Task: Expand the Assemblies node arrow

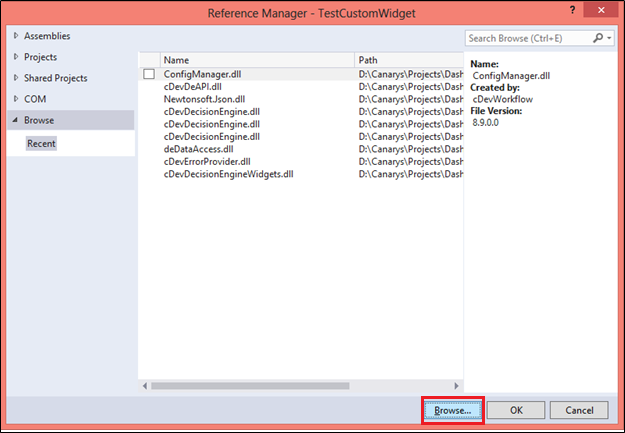Action: tap(16, 35)
